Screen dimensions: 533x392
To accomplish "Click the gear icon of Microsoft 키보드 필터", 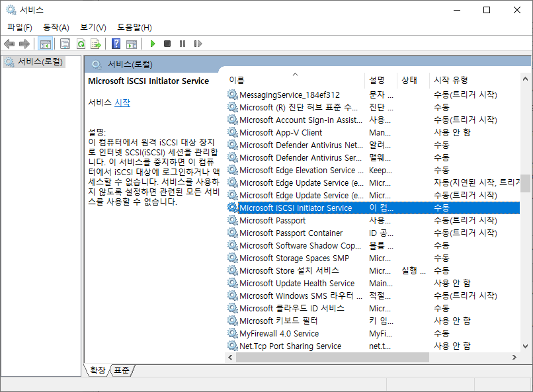I will click(x=233, y=321).
